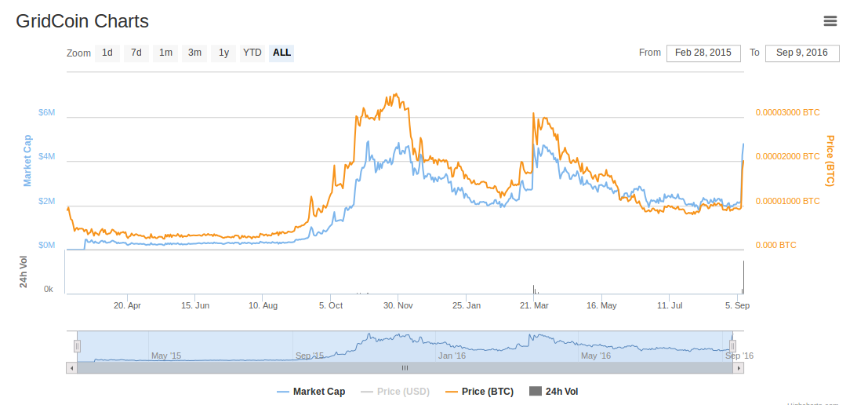Viewport: 868px width, 405px height.
Task: Click the navigator scrollbar right arrow
Action: [739, 368]
